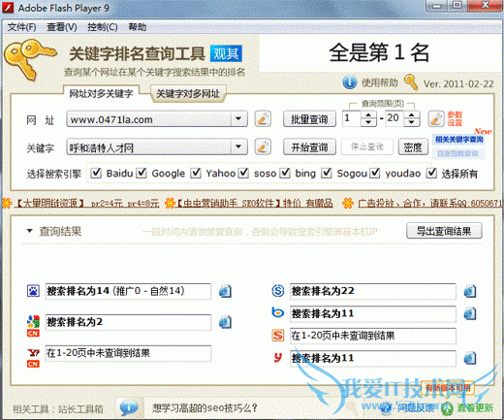The image size is (504, 420).
Task: Click the 查看更新 check update link
Action: [475, 408]
